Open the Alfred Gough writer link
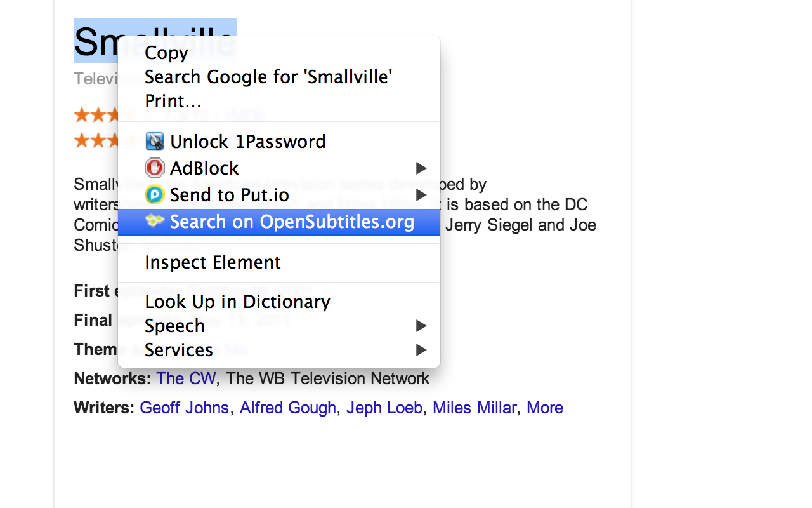Viewport: 812px width, 508px height. pyautogui.click(x=288, y=408)
